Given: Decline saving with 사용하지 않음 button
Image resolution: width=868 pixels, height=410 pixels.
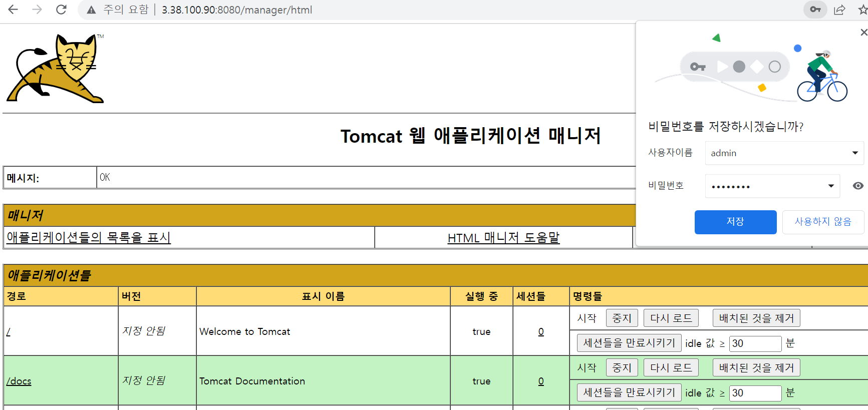Looking at the screenshot, I should [823, 222].
